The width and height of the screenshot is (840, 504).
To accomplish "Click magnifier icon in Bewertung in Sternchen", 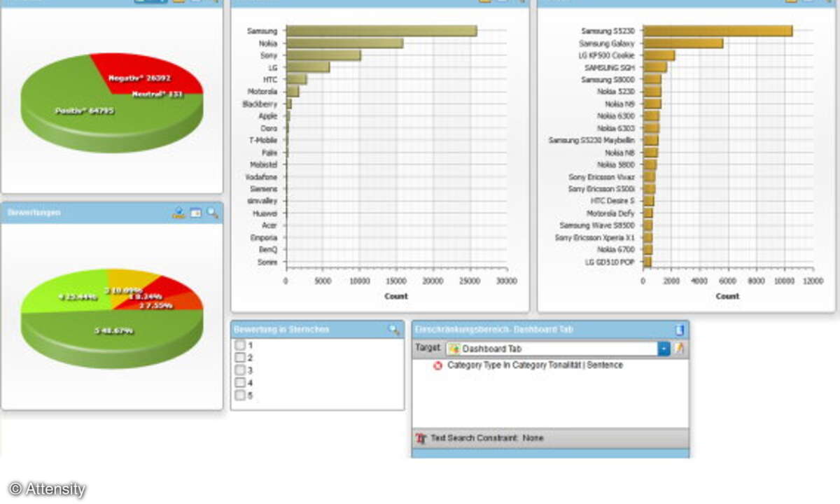I will [395, 330].
